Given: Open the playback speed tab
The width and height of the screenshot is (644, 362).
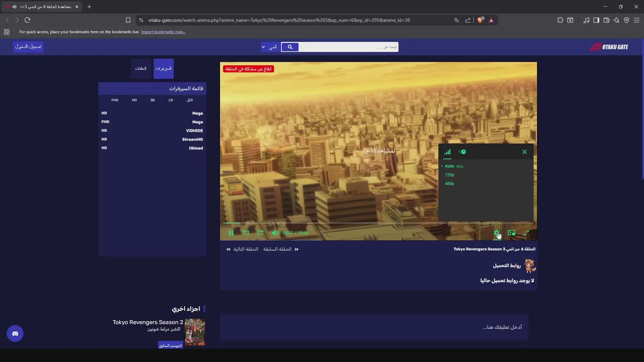Looking at the screenshot, I should coord(462,152).
